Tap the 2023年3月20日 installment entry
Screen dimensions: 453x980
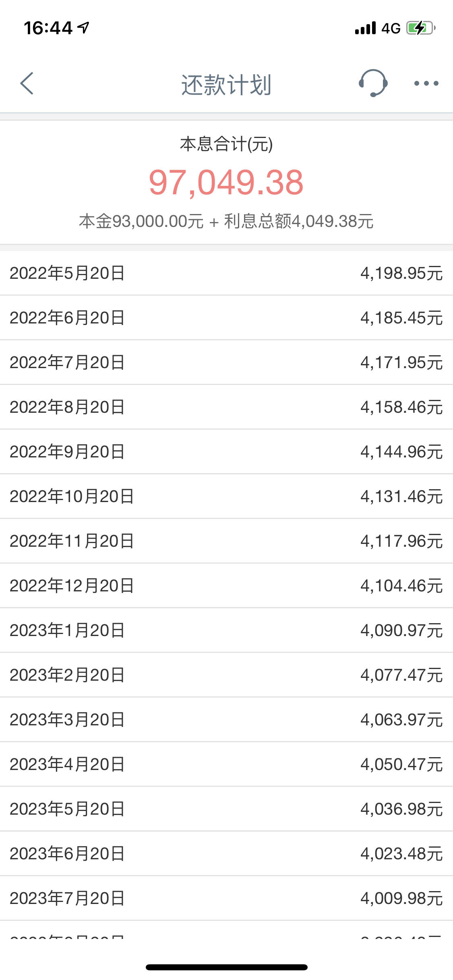(226, 720)
